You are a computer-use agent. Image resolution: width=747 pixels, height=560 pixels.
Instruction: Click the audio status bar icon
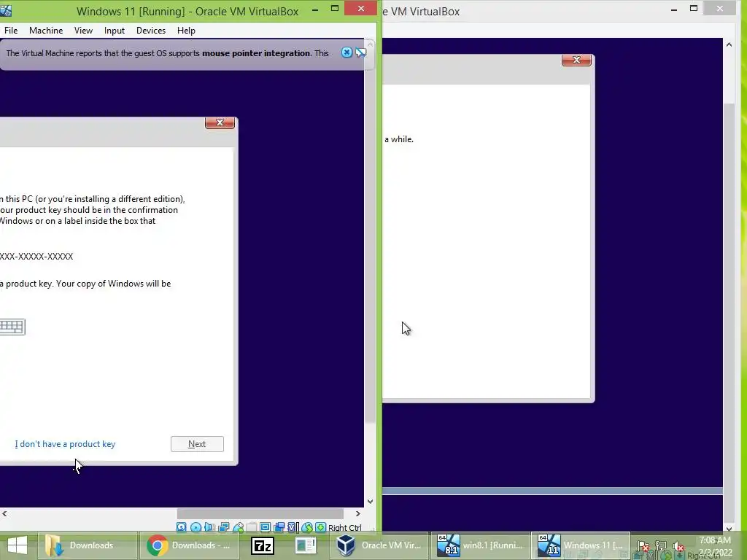tap(209, 527)
